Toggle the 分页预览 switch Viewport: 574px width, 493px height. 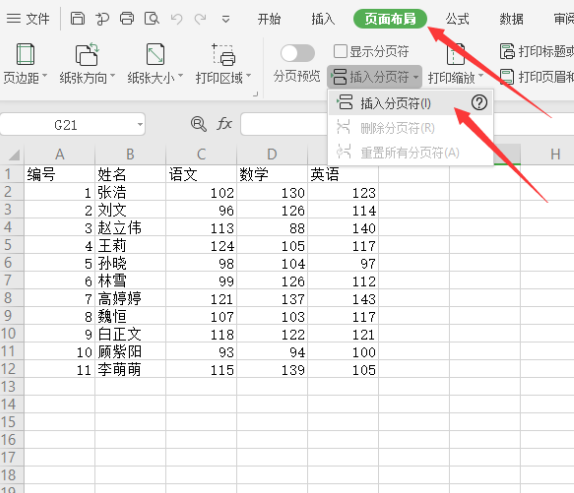point(297,53)
